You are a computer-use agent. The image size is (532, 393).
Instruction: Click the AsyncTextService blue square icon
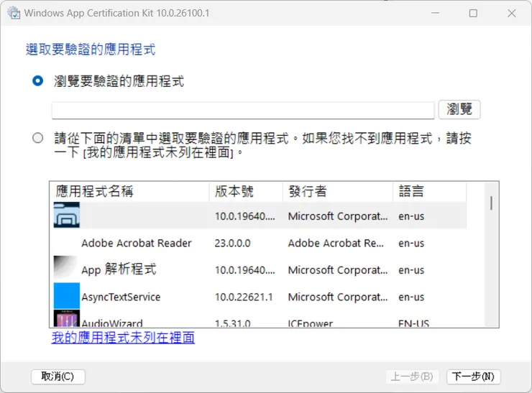click(x=66, y=295)
